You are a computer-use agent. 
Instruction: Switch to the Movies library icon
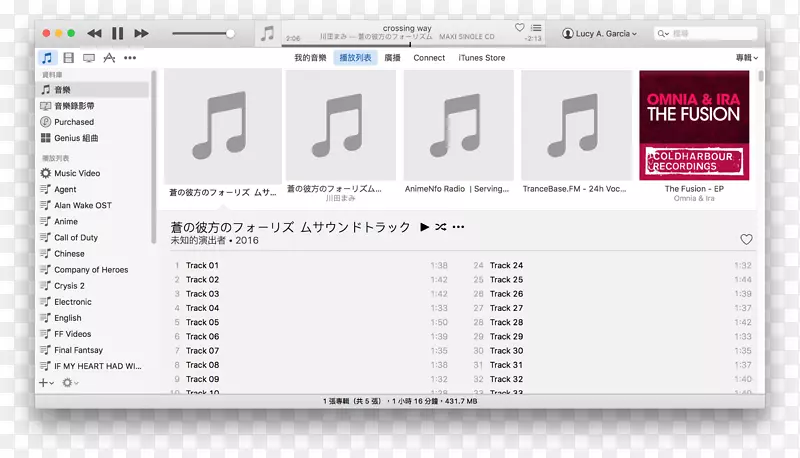coord(68,58)
